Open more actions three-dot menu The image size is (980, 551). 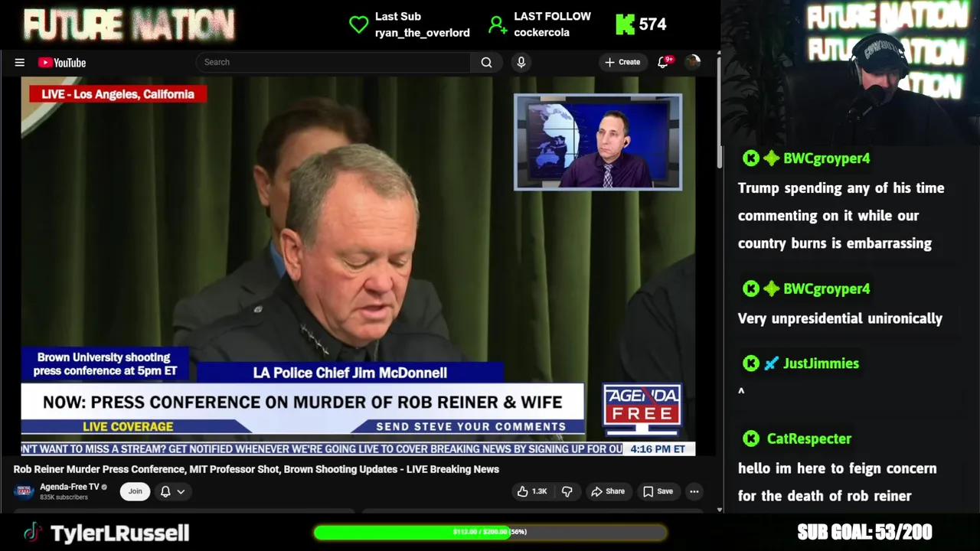694,491
